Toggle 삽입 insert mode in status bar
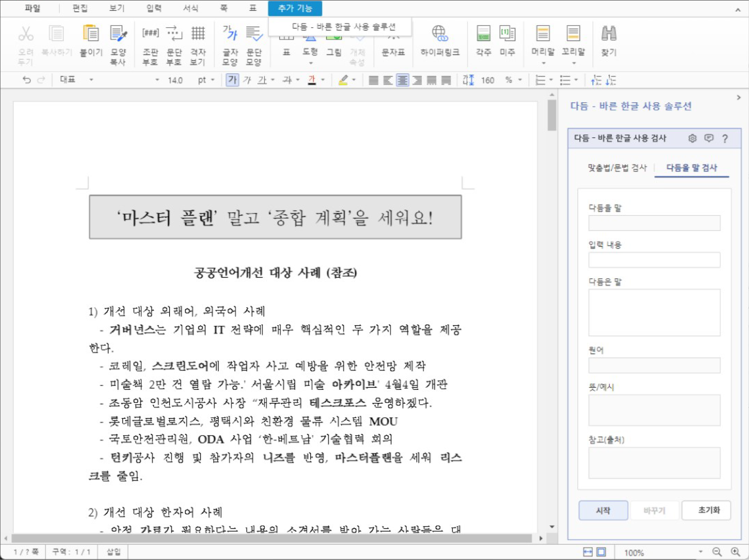This screenshot has width=749, height=560. tap(113, 552)
